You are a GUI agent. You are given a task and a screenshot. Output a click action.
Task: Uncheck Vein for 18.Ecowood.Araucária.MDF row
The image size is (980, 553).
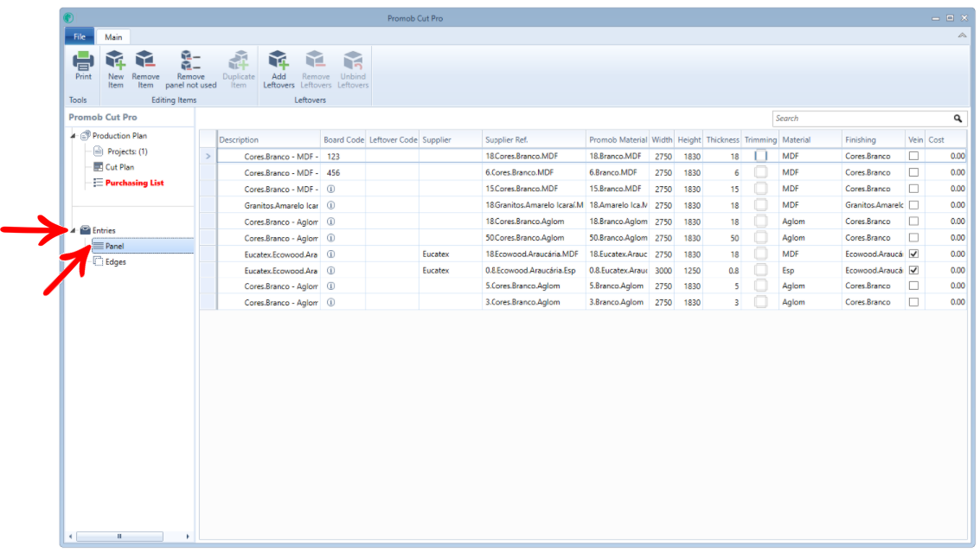[x=913, y=254]
